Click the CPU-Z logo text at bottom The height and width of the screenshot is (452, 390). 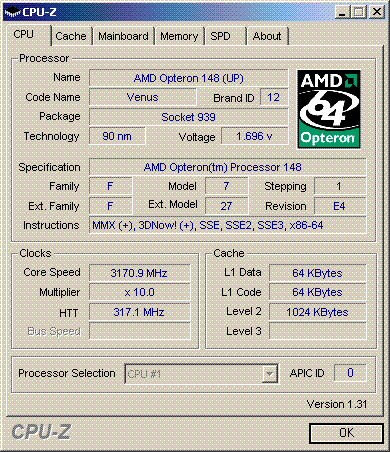tap(41, 432)
